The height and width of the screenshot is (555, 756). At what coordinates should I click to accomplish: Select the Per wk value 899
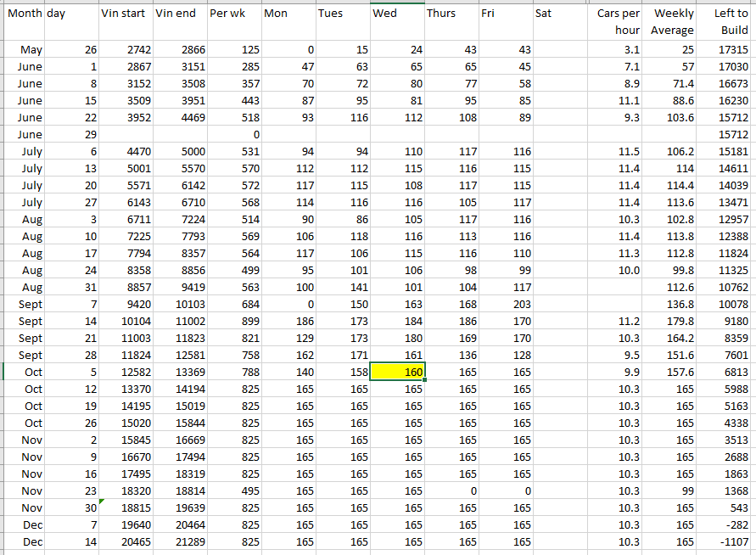click(x=233, y=321)
